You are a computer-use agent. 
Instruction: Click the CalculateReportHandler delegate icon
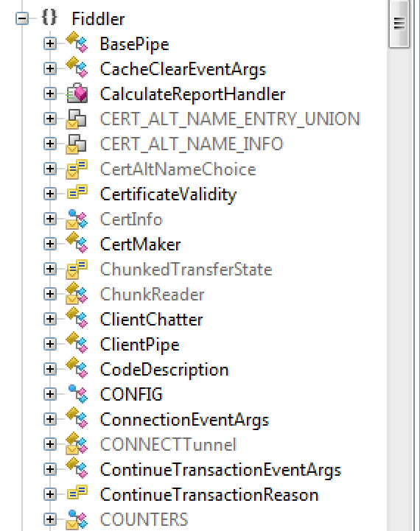(77, 93)
